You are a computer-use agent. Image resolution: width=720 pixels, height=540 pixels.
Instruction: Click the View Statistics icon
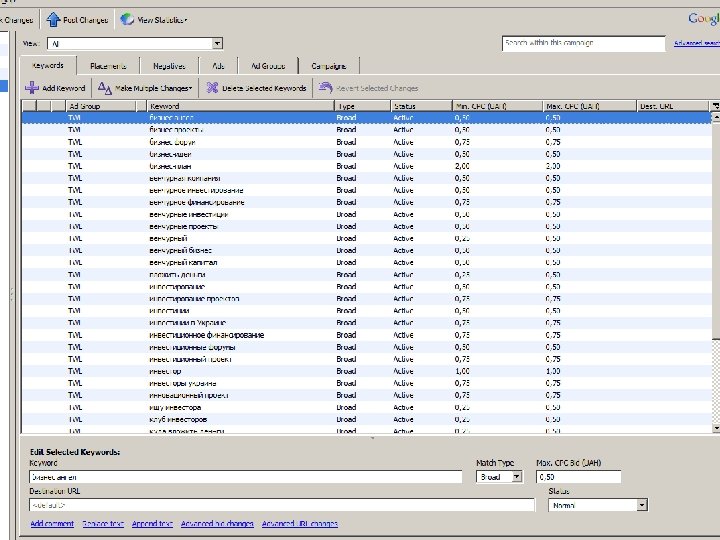[x=127, y=19]
